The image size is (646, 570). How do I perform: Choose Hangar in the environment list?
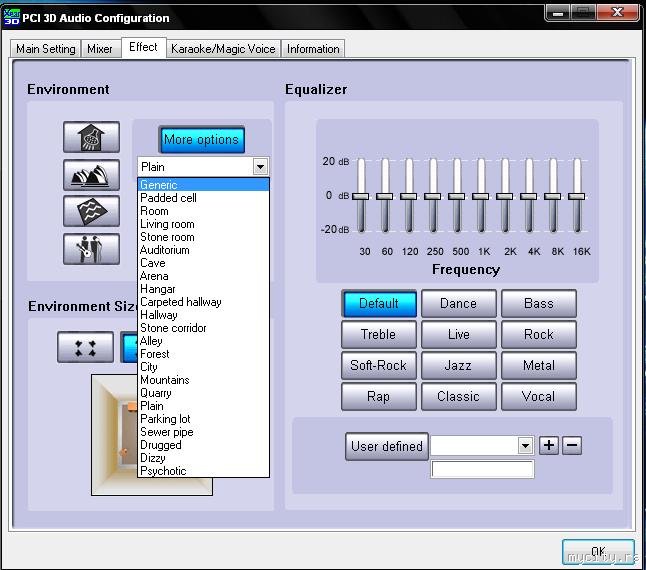pos(204,289)
